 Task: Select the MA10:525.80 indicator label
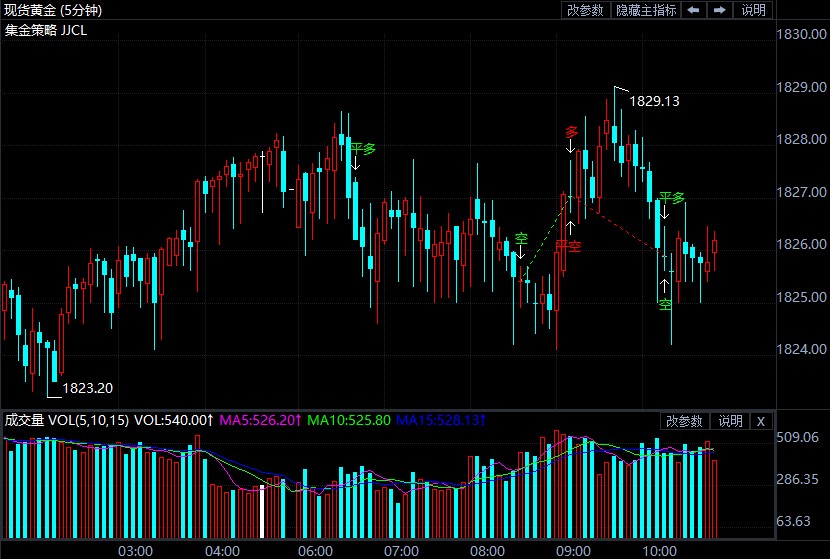point(349,420)
